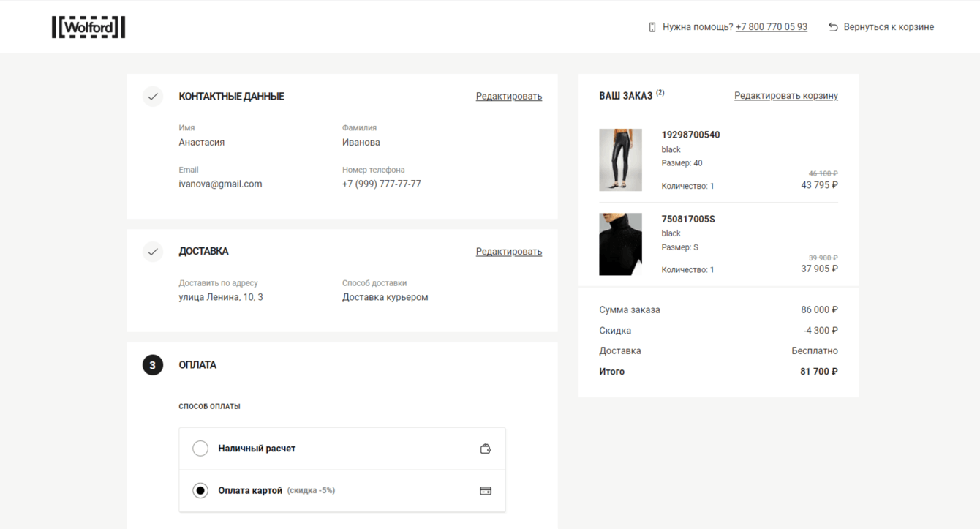The image size is (980, 529).
Task: Click the return arrow icon in header
Action: [833, 27]
